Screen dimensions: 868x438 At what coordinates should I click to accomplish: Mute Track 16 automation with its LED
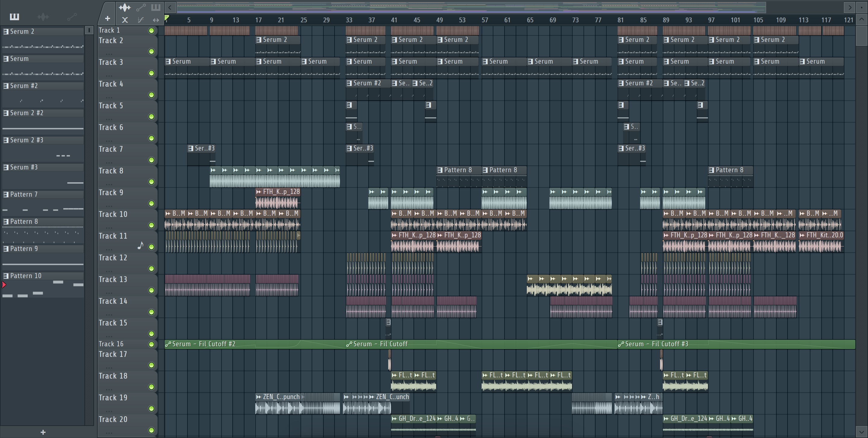[x=151, y=344]
